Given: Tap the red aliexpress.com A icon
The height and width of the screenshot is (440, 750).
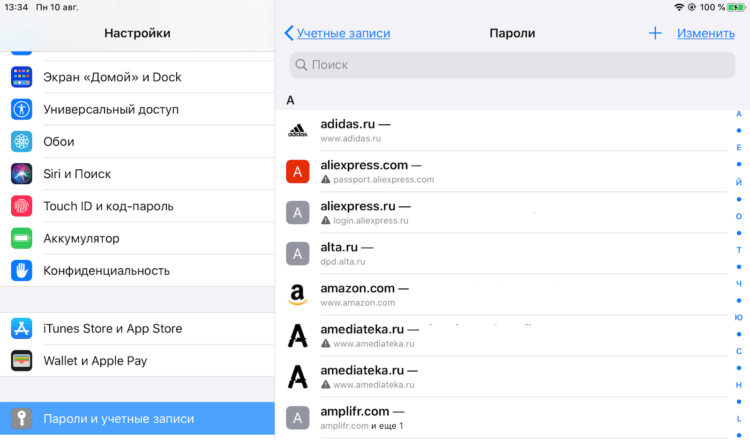Looking at the screenshot, I should tap(298, 172).
